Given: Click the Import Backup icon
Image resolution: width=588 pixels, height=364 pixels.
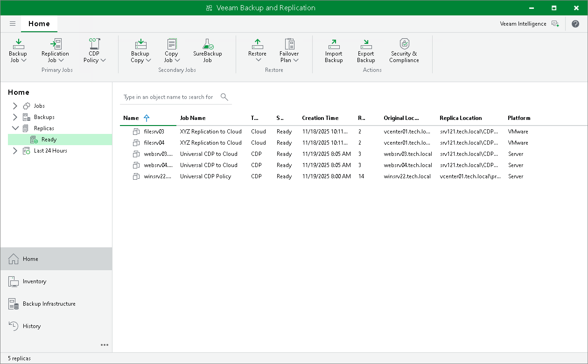Looking at the screenshot, I should click(334, 45).
